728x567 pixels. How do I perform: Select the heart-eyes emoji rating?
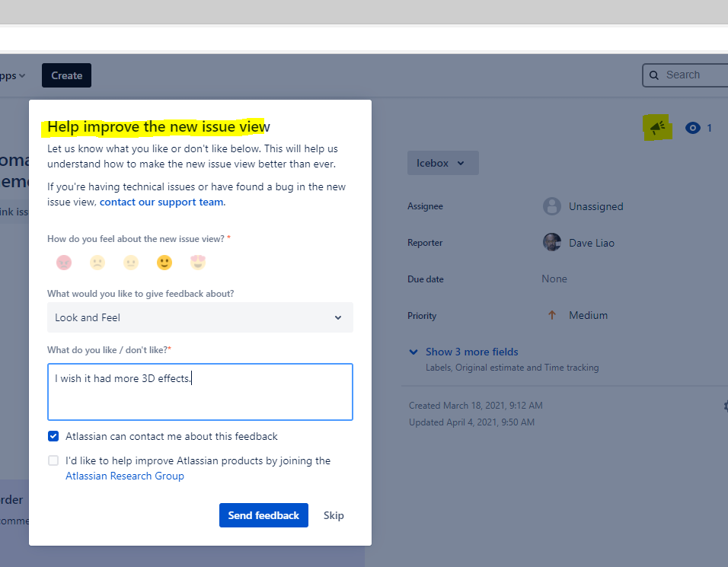pos(198,263)
